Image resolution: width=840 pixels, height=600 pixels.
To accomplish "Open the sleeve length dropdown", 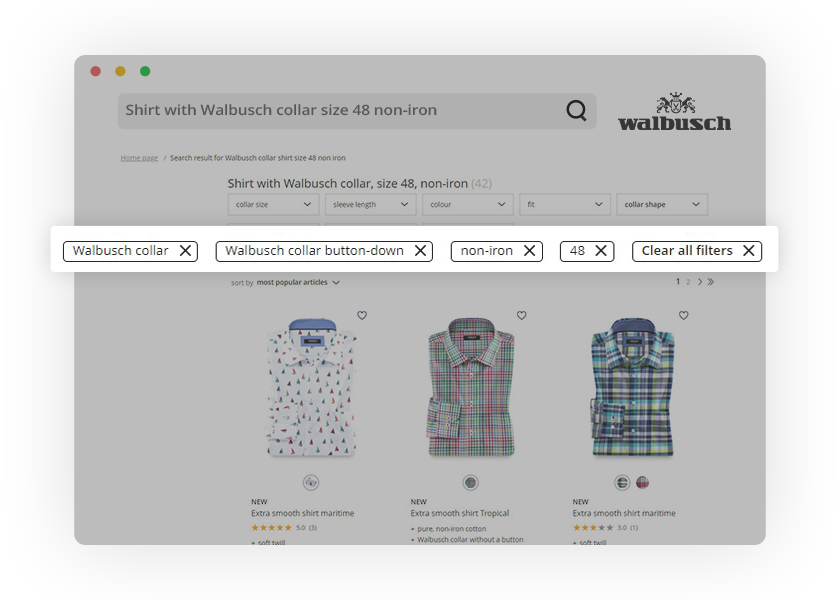I will click(x=370, y=205).
